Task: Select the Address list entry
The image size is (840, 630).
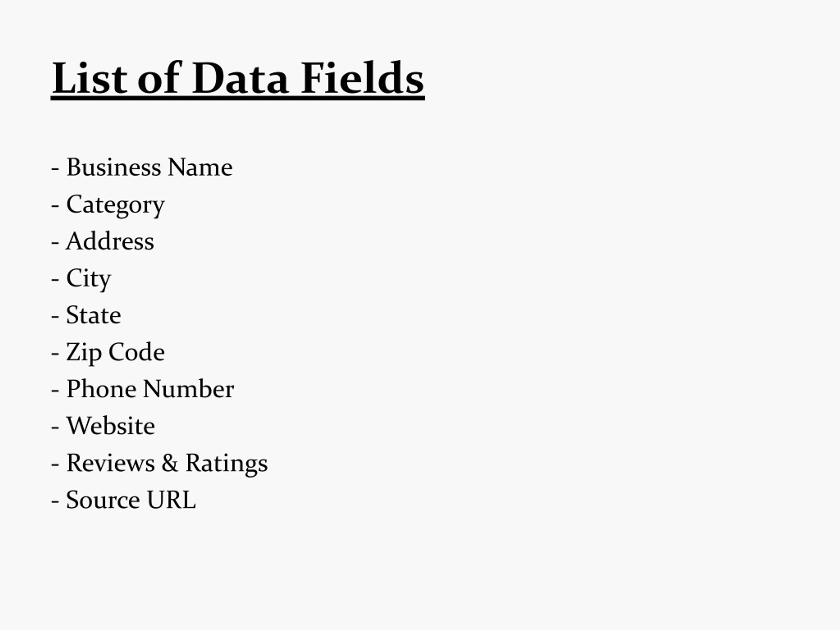Action: (x=102, y=241)
